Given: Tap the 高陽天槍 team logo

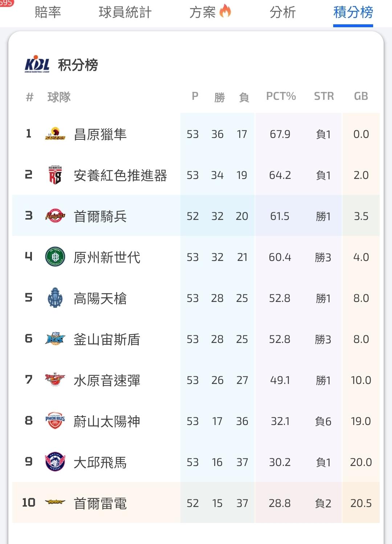Looking at the screenshot, I should (55, 298).
